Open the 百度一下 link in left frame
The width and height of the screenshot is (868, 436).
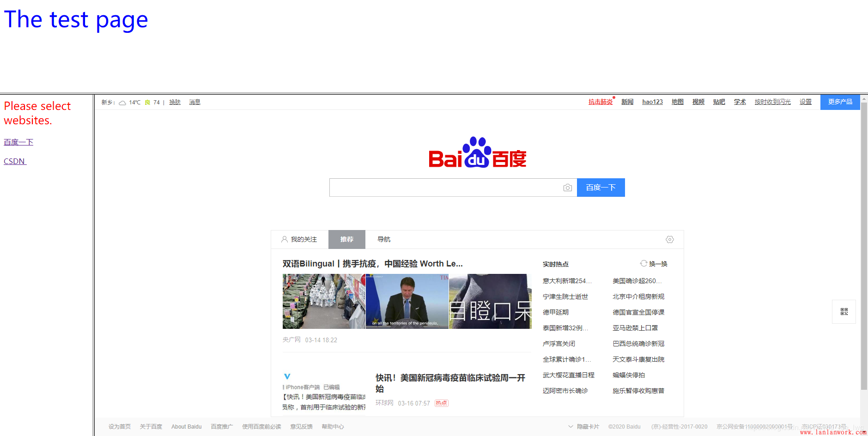[x=18, y=142]
